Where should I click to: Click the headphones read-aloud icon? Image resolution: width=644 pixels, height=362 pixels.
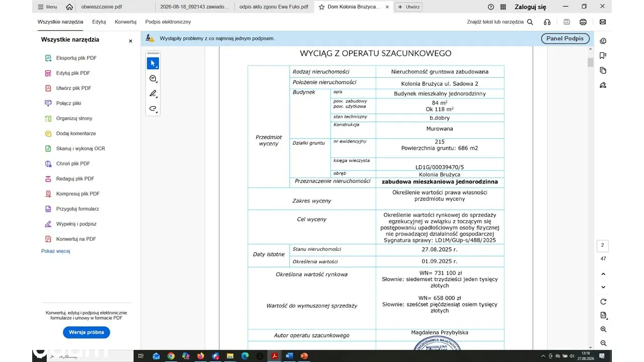click(547, 22)
